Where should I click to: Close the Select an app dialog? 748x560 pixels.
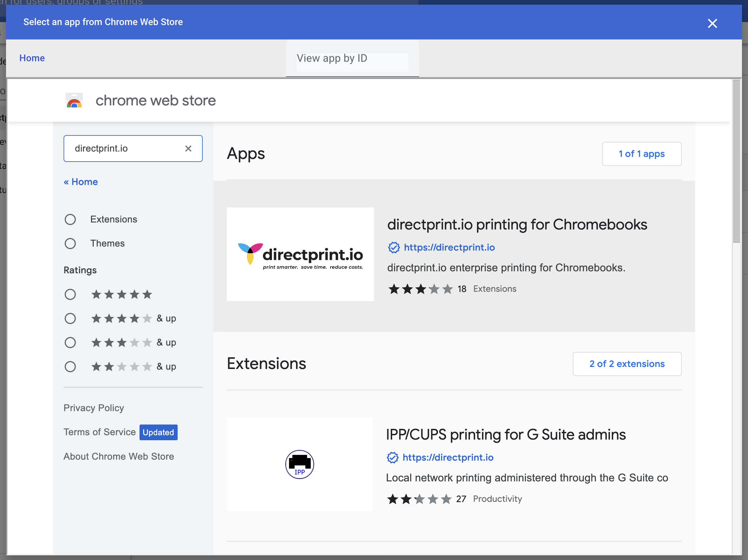712,23
